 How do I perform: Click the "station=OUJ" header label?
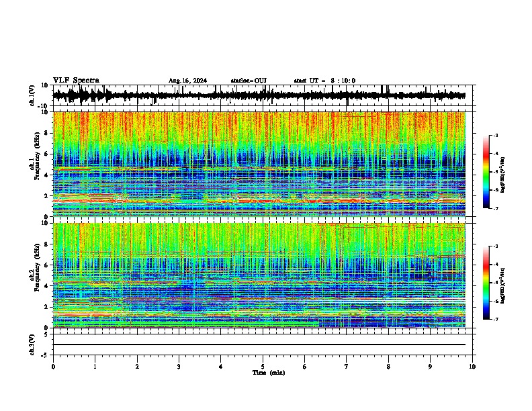click(x=249, y=81)
